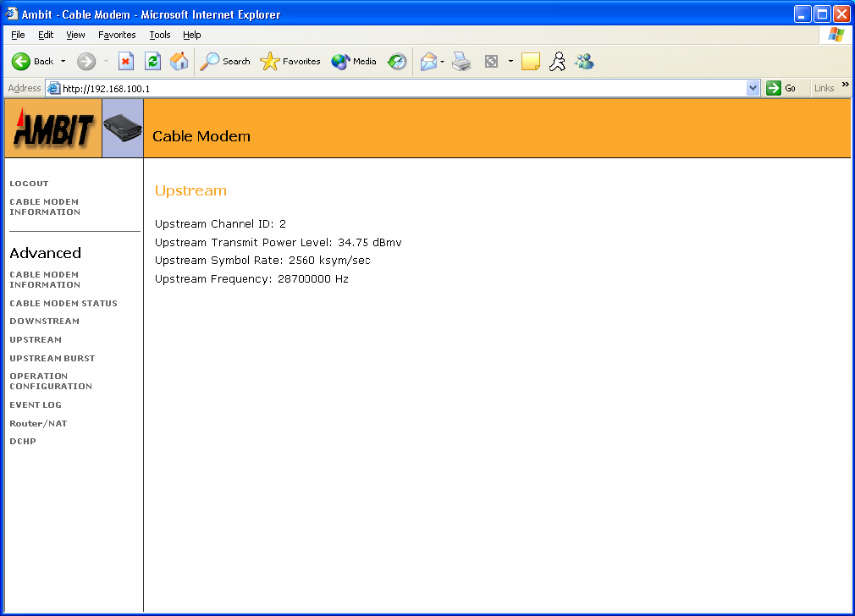Open the Edit menu
The image size is (855, 616).
pos(46,35)
